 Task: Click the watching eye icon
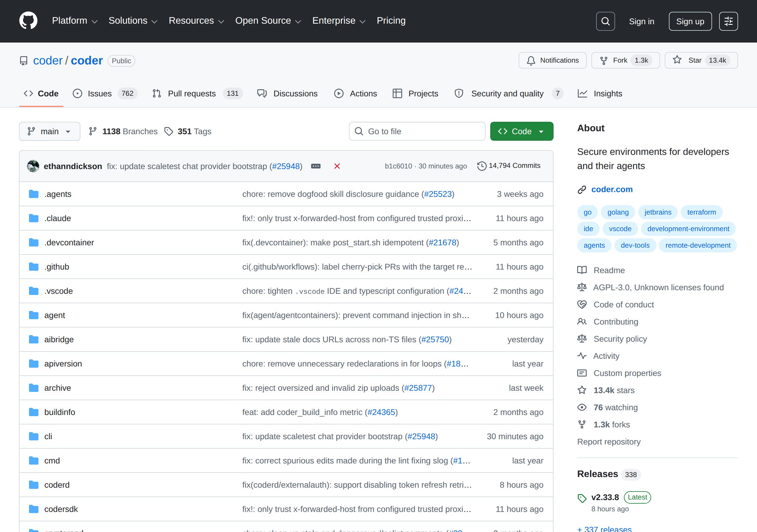[582, 407]
